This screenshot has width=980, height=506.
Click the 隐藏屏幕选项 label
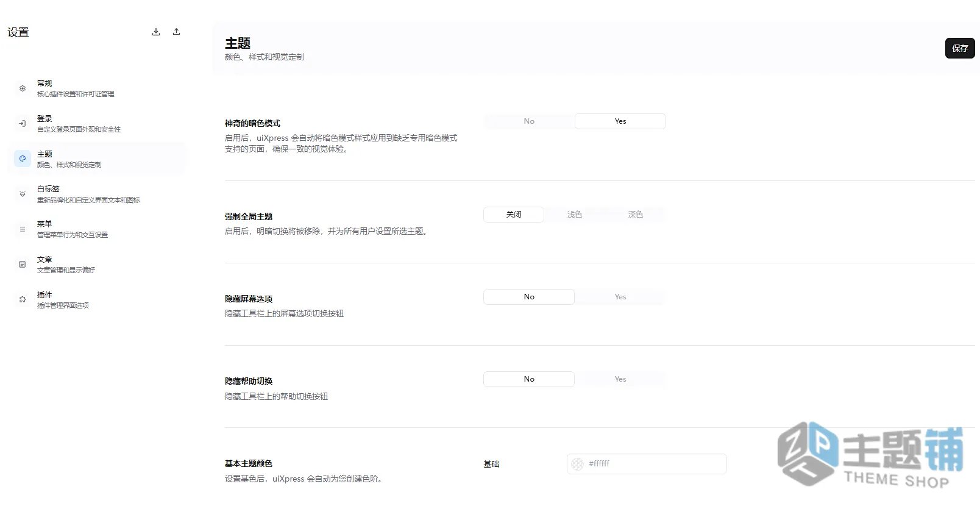point(249,299)
